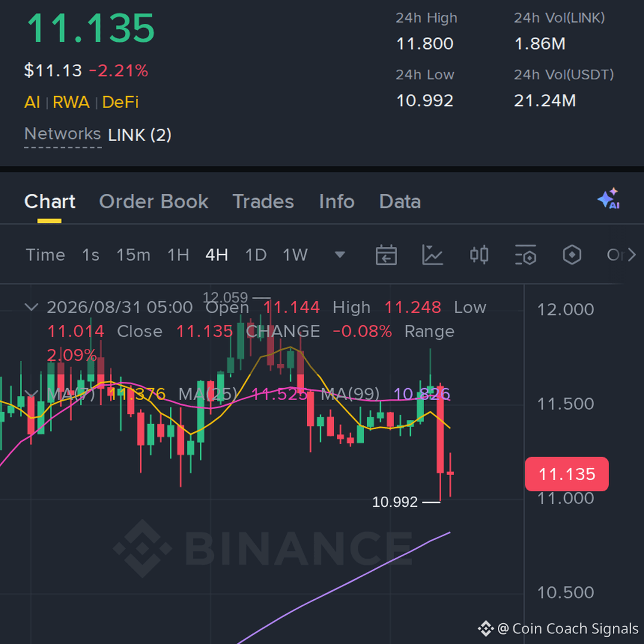Tap the LINK (2) networks value

click(x=140, y=135)
